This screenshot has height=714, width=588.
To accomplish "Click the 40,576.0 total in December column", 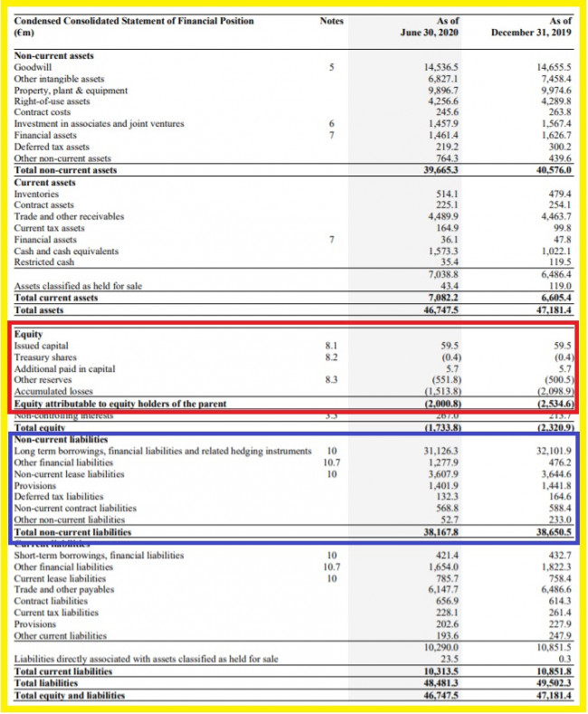I will [x=554, y=170].
